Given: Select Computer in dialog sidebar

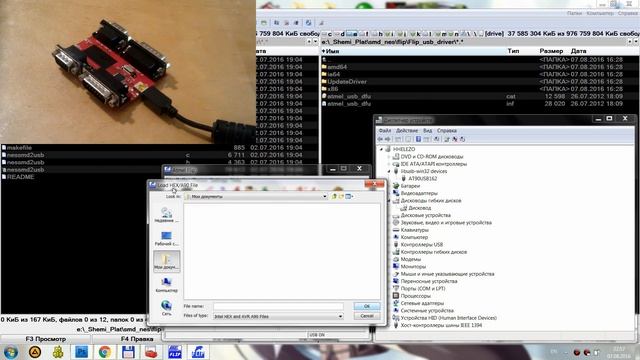Looking at the screenshot, I should pos(167,284).
